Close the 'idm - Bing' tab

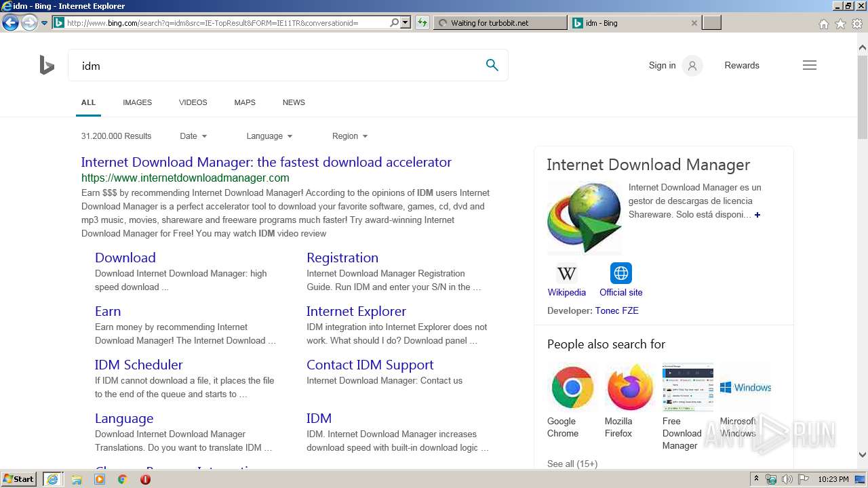tap(694, 23)
